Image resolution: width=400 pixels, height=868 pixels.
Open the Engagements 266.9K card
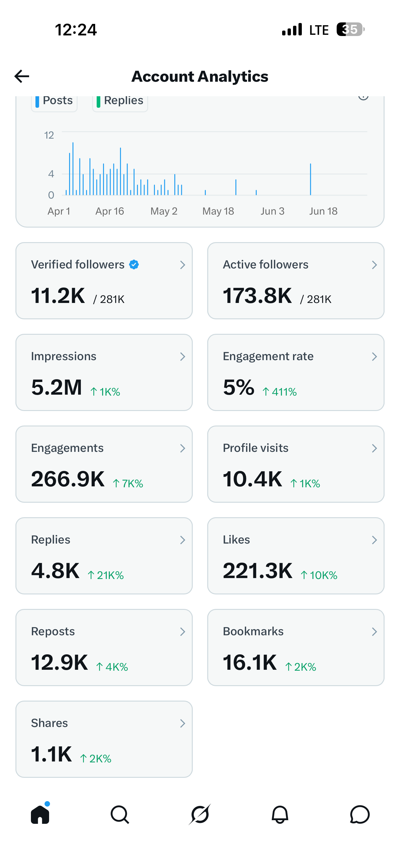click(x=104, y=464)
